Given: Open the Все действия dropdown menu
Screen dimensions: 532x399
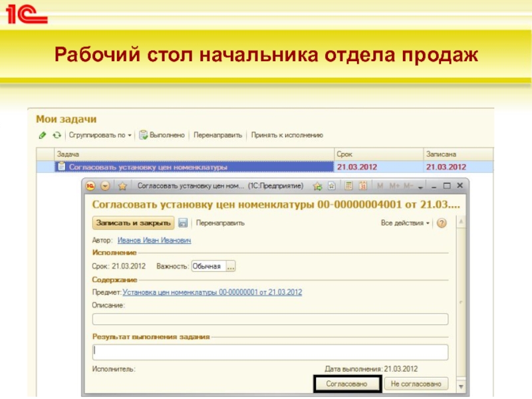Looking at the screenshot, I should (405, 223).
